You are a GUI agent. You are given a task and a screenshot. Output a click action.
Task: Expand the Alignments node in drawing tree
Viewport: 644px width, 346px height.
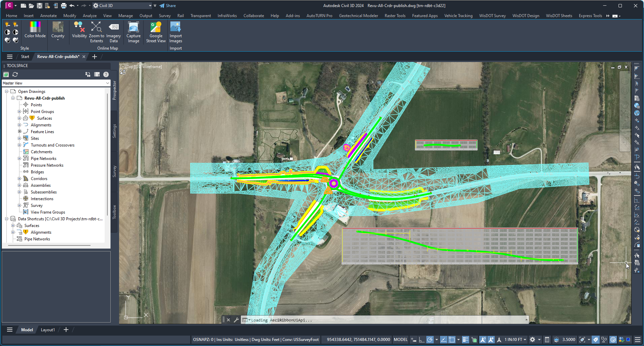tap(19, 125)
